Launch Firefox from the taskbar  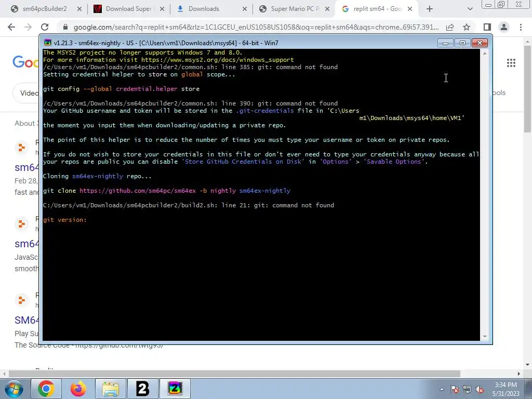[78, 389]
